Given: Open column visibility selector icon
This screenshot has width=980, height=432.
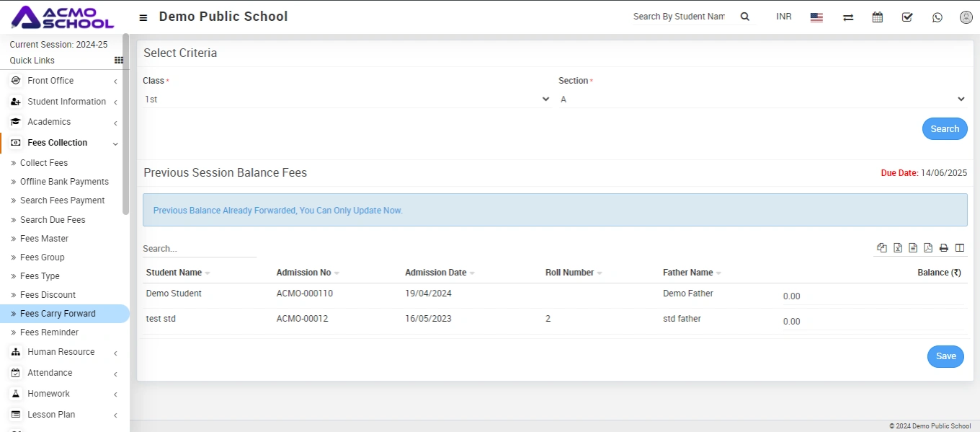Looking at the screenshot, I should tap(960, 248).
